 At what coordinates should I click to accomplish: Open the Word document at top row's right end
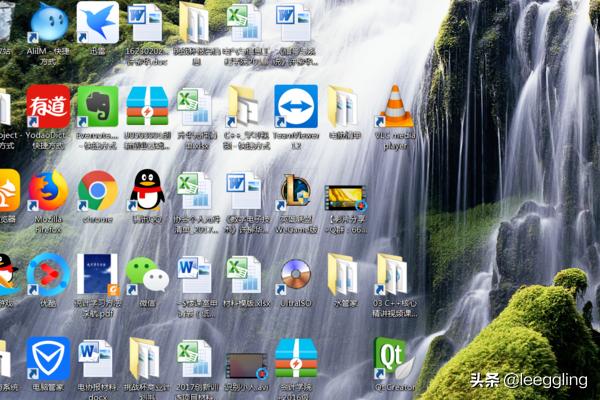(x=294, y=22)
